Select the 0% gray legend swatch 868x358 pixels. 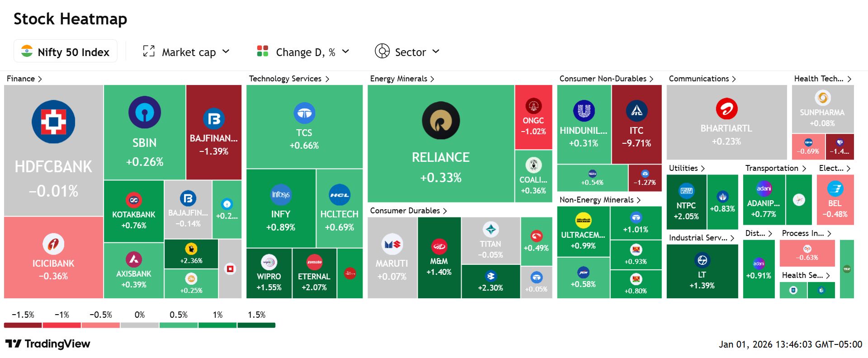click(x=140, y=325)
